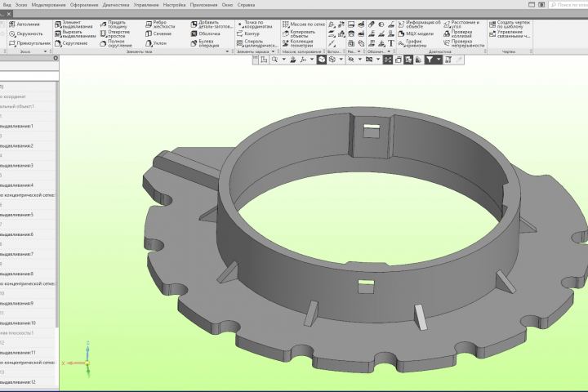Click the model tree vertical scrollbar
This screenshot has height=392, width=588.
[57, 204]
